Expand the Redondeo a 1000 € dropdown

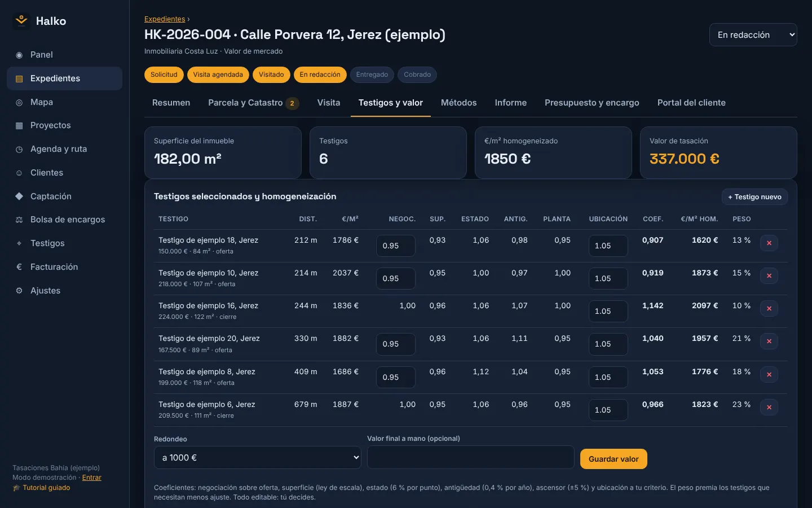point(257,458)
